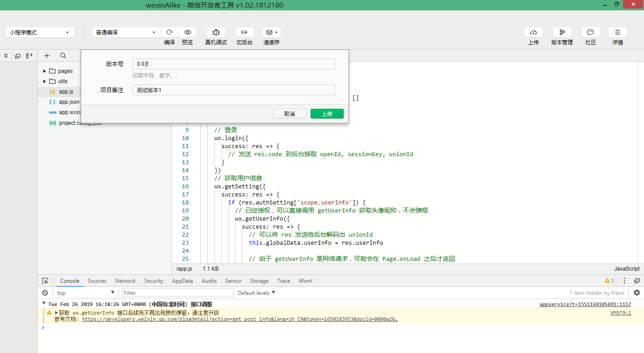Screen dimensions: 644x353
Task: Open the developers.weixin.qq.com reference link
Action: 240,319
